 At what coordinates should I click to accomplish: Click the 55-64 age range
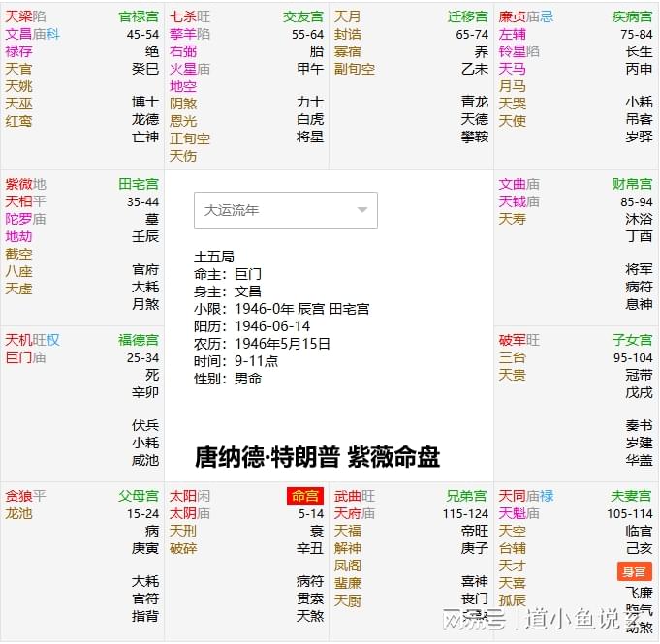[x=307, y=35]
